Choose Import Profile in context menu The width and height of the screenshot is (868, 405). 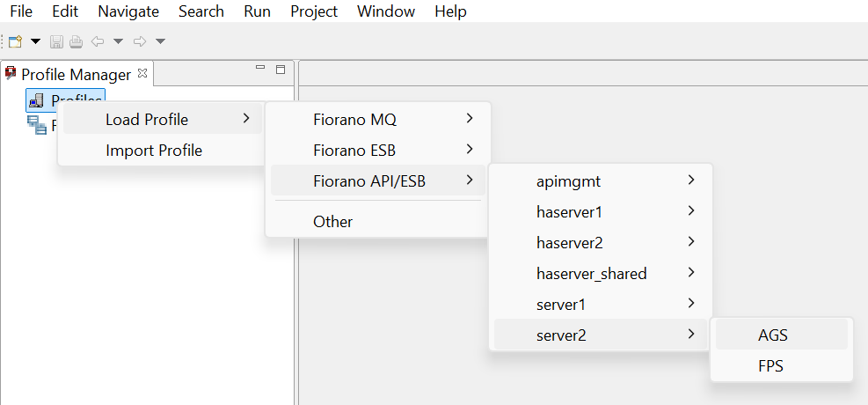pyautogui.click(x=162, y=151)
